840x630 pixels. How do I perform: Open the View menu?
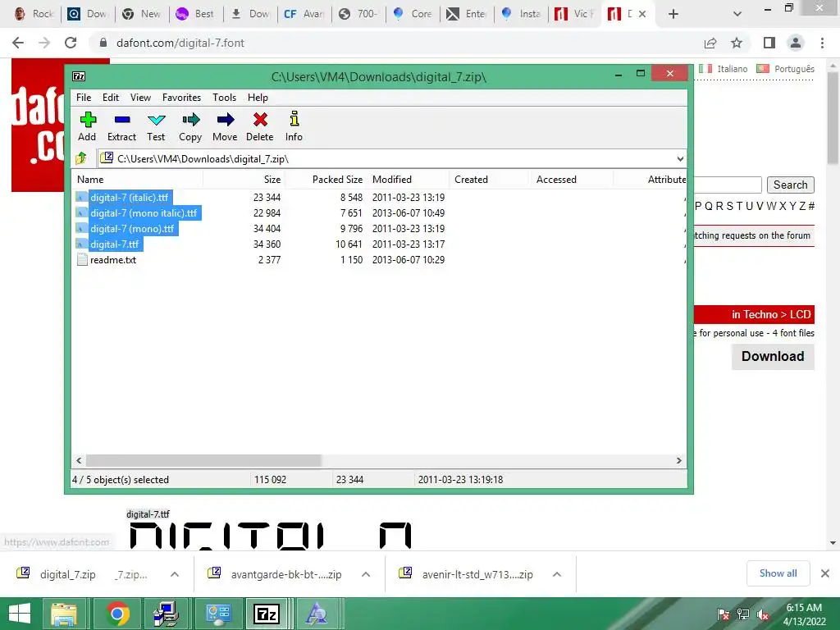point(140,98)
